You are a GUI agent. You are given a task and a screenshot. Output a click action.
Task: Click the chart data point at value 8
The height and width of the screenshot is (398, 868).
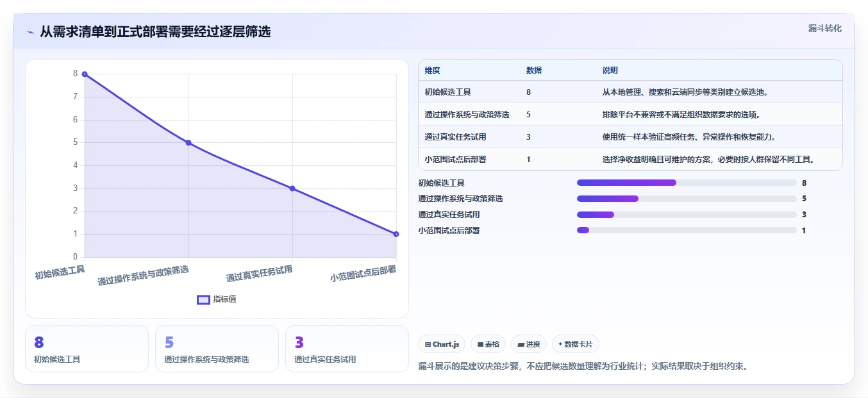[x=85, y=74]
